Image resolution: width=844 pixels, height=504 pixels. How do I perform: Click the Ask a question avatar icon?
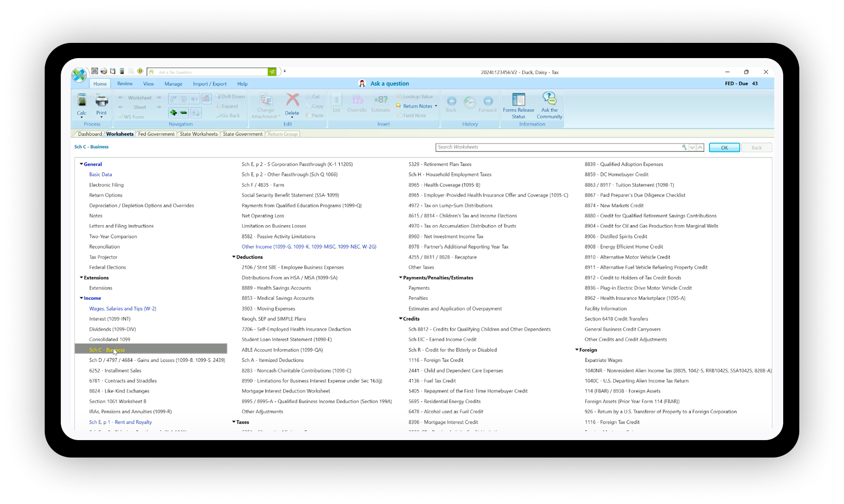362,84
